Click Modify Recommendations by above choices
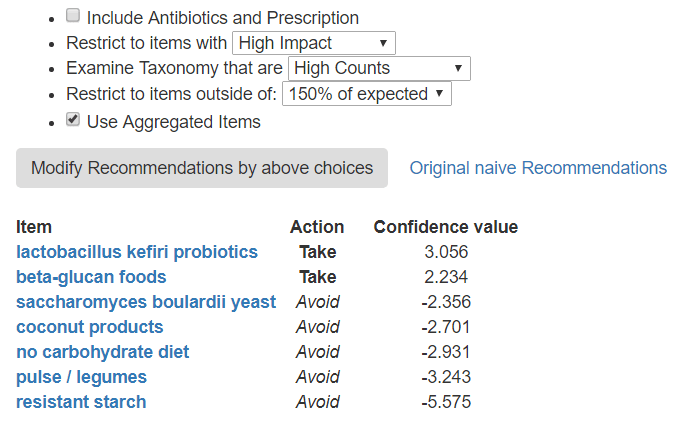This screenshot has width=681, height=435. click(202, 168)
